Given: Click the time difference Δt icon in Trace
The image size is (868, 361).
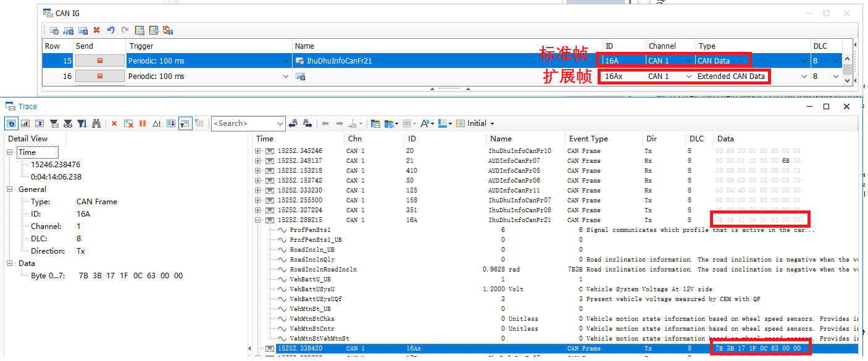Looking at the screenshot, I should tap(156, 123).
